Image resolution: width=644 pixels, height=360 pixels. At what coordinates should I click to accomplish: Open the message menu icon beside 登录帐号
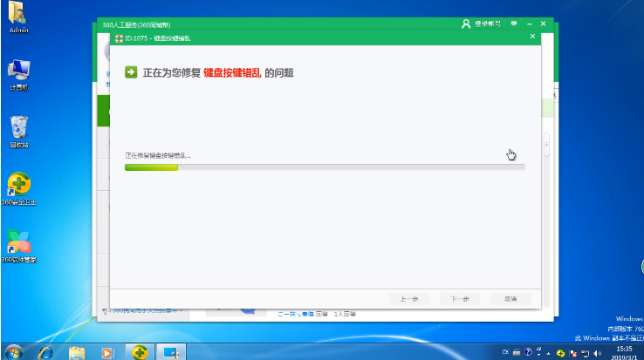513,24
